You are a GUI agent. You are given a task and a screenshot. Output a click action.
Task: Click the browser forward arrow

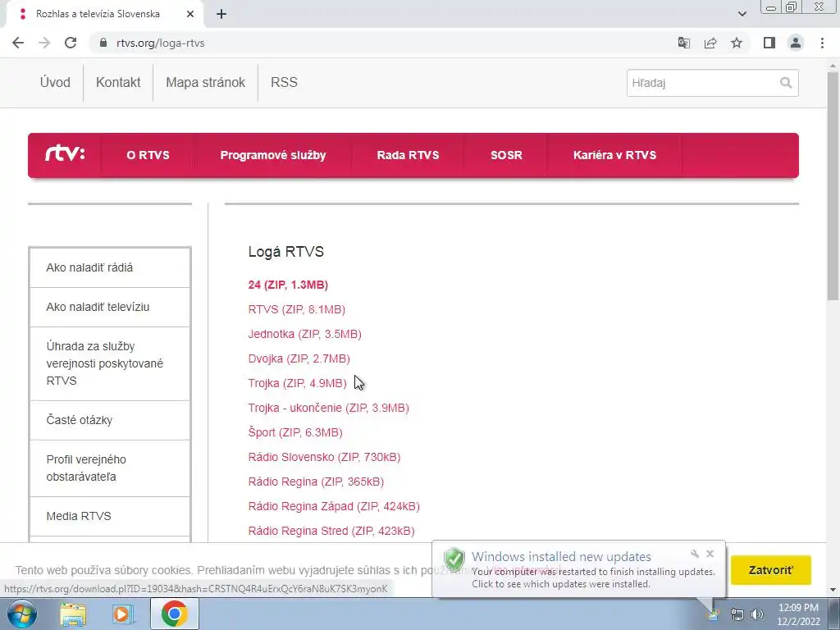click(x=44, y=43)
